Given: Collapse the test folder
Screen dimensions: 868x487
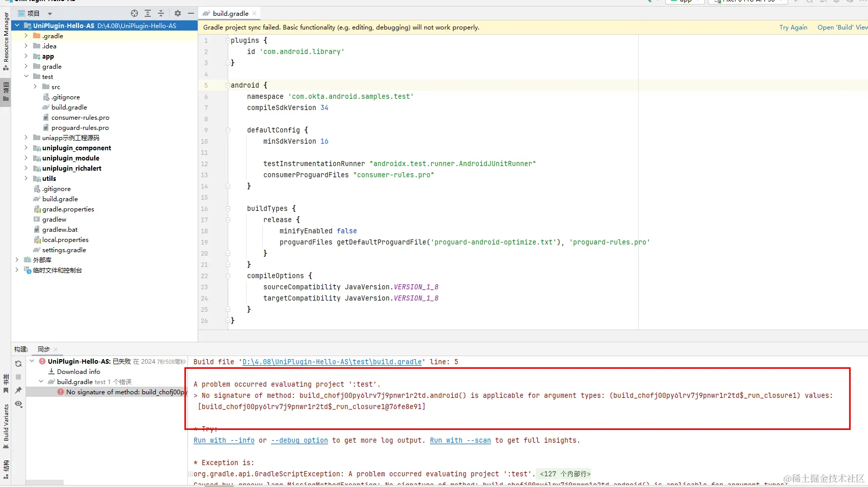Looking at the screenshot, I should coord(26,76).
